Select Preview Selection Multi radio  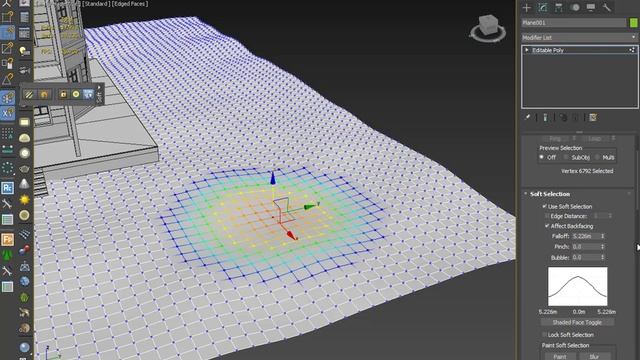click(597, 157)
